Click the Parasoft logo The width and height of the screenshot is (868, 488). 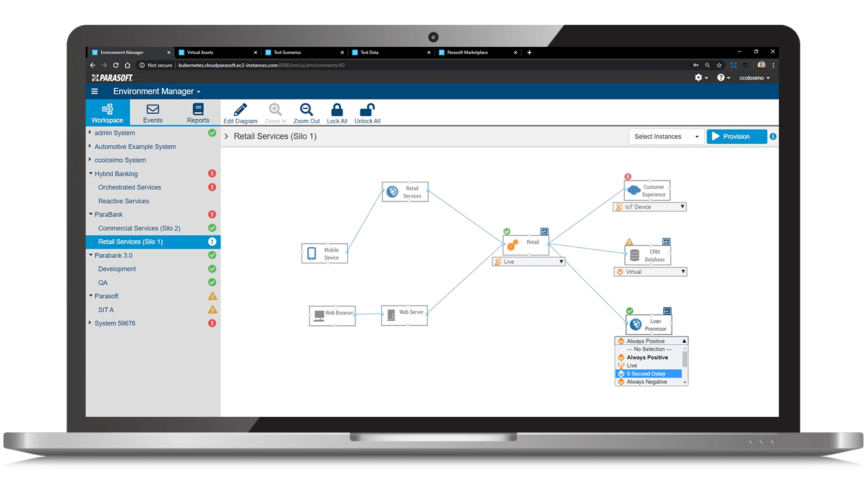[112, 78]
